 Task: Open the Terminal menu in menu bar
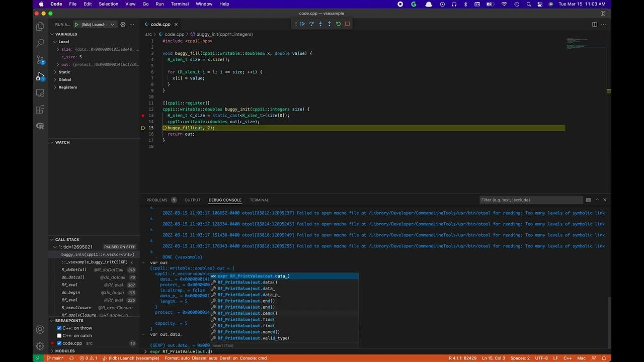[180, 4]
